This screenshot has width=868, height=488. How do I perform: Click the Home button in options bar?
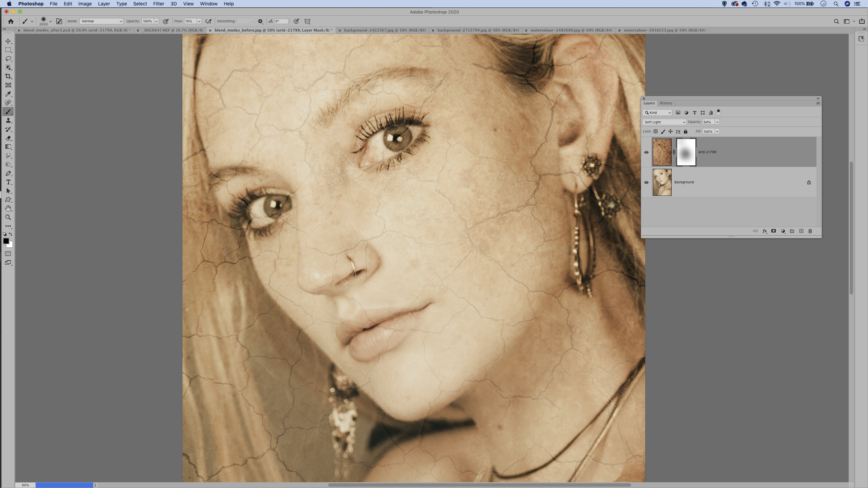(x=11, y=21)
